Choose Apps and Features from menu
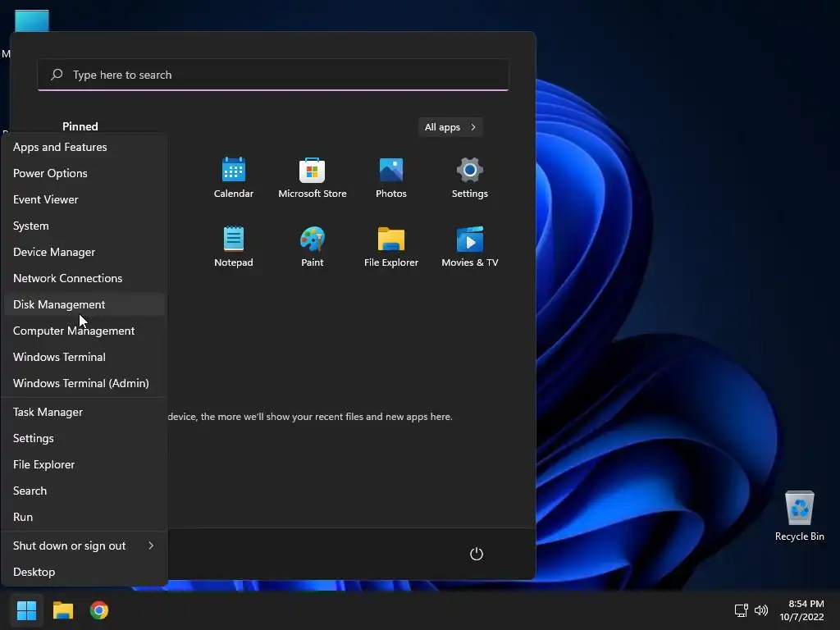This screenshot has width=840, height=630. click(x=84, y=147)
